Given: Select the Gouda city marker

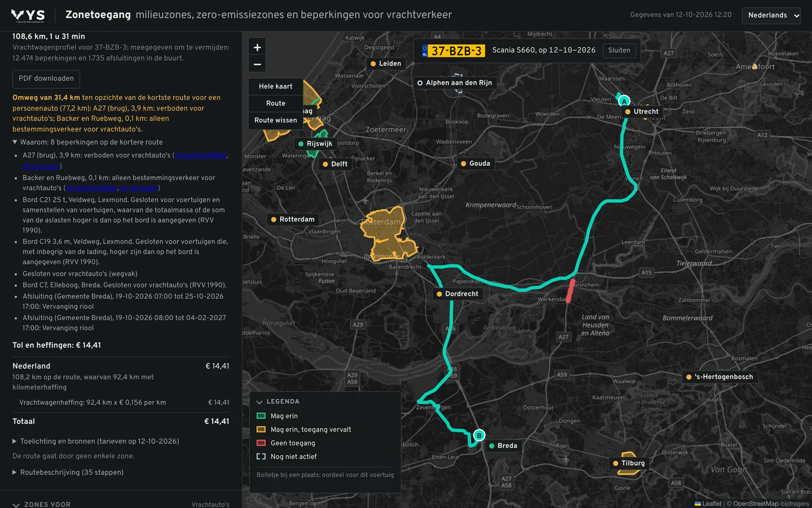Looking at the screenshot, I should (476, 164).
